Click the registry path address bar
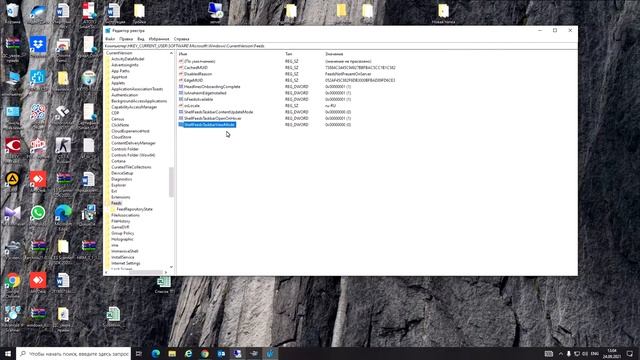 340,46
